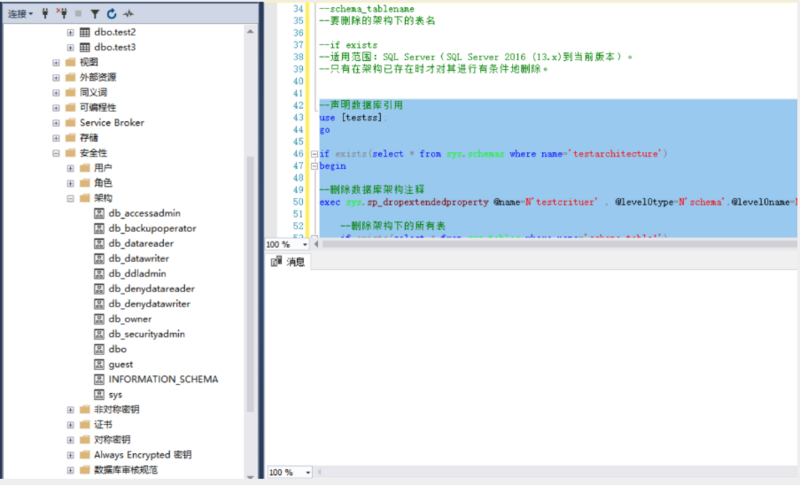
Task: Click Object Explorer scrollbar up arrow
Action: (250, 32)
